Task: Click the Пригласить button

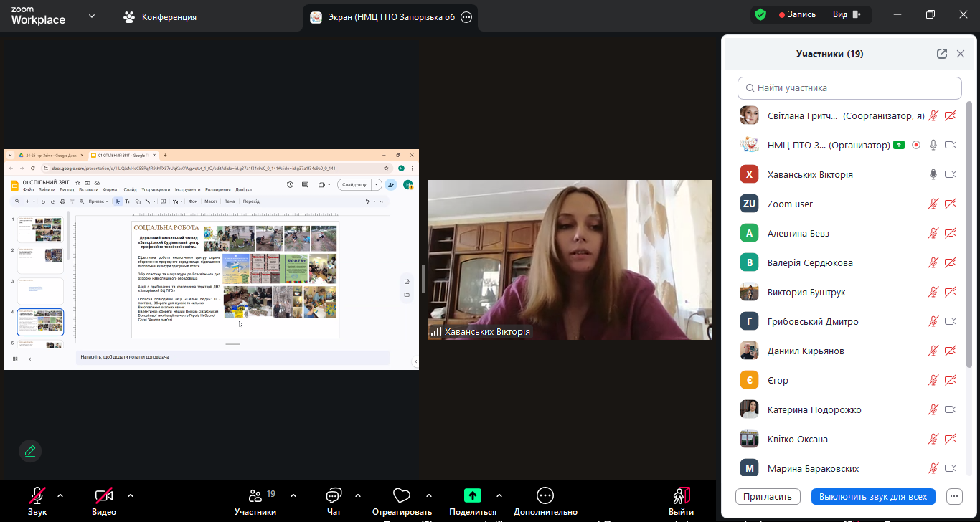Action: coord(768,496)
